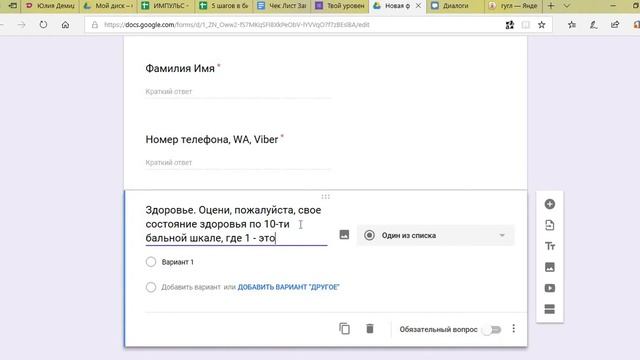640x360 pixels.
Task: Toggle the Обязательный вопрос switch
Action: coord(491,329)
